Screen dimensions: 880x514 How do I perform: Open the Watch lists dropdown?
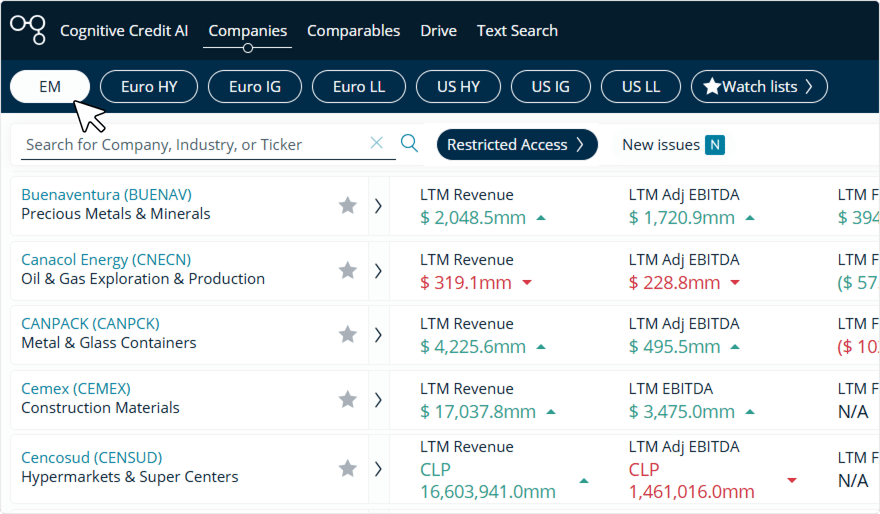point(759,86)
